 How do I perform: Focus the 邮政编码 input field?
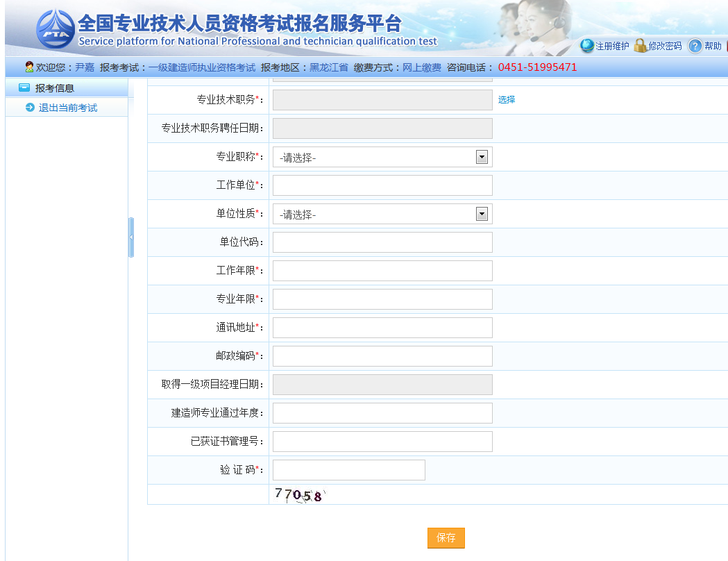[382, 356]
